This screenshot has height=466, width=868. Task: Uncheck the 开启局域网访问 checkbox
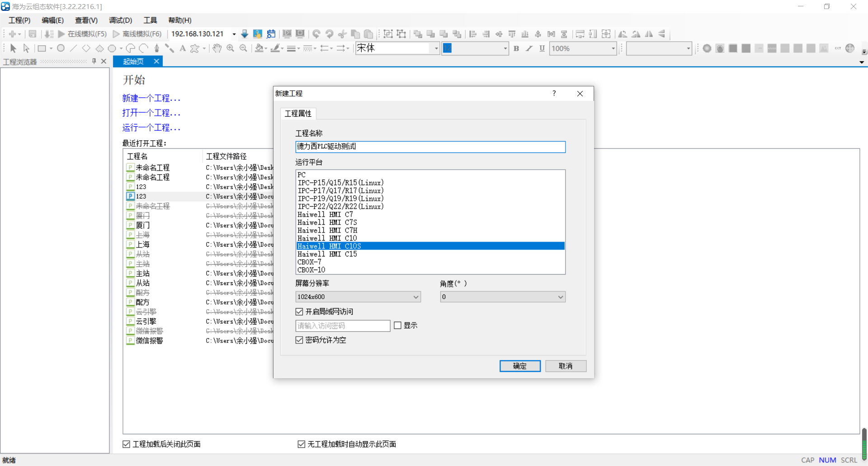299,312
